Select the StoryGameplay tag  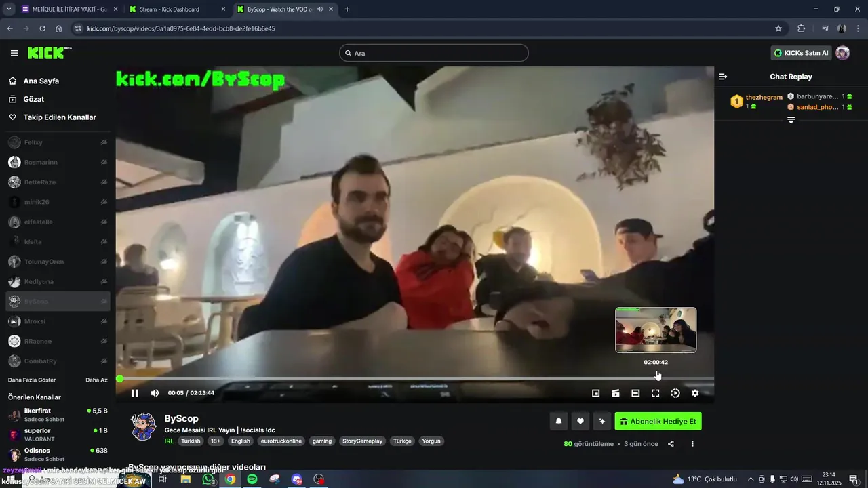pos(363,441)
